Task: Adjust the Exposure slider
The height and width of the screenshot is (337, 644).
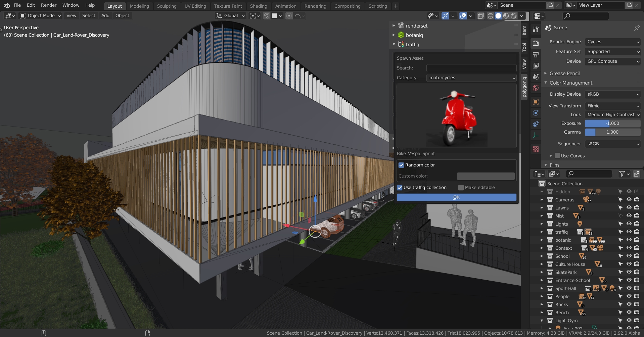Action: click(612, 123)
